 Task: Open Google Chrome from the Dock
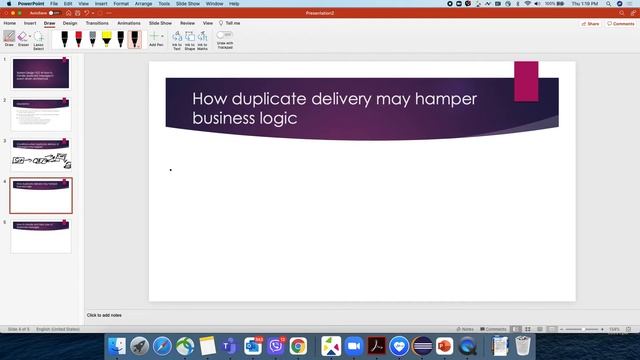[298, 346]
